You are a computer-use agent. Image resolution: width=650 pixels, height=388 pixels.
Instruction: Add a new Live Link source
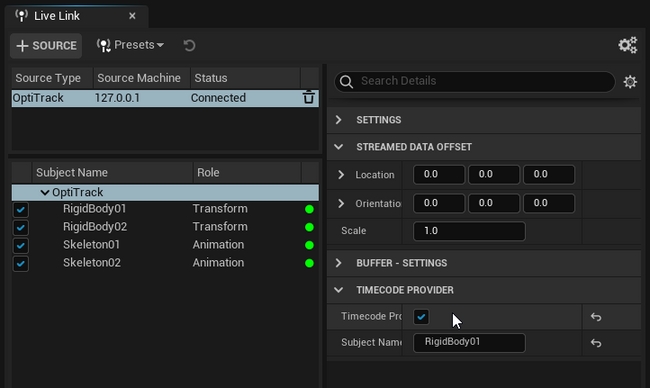[x=46, y=46]
